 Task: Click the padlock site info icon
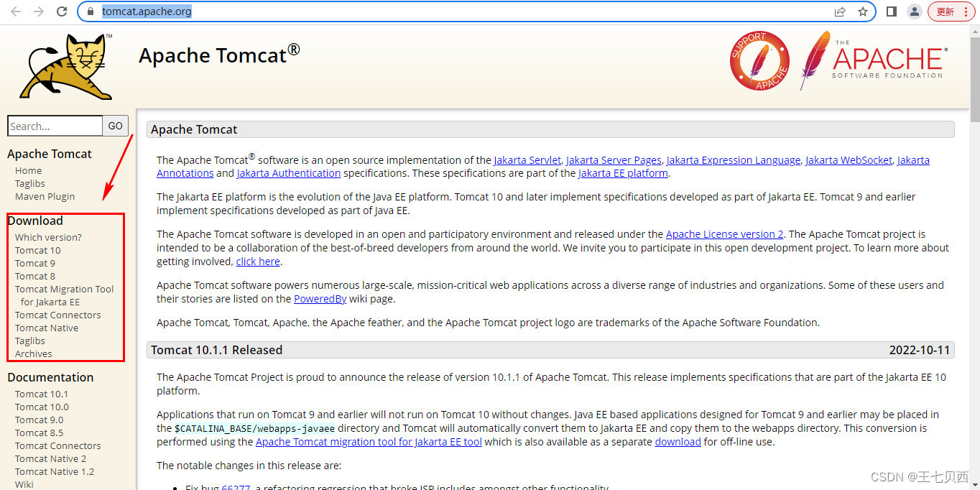(x=90, y=11)
